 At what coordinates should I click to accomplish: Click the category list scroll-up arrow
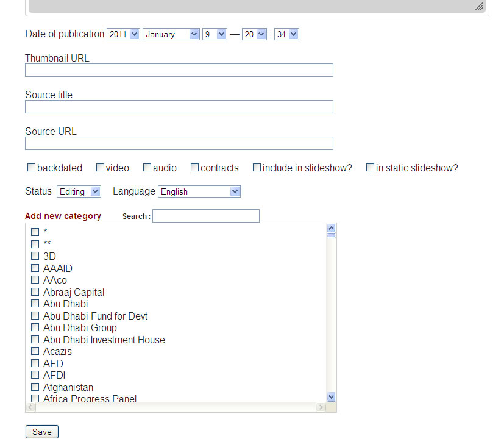[x=331, y=228]
